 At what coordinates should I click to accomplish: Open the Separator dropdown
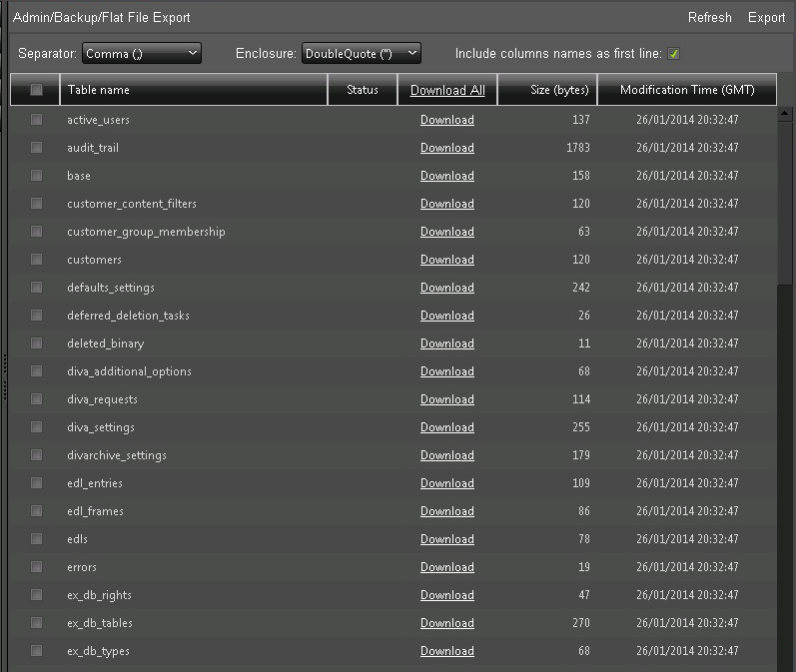click(142, 53)
